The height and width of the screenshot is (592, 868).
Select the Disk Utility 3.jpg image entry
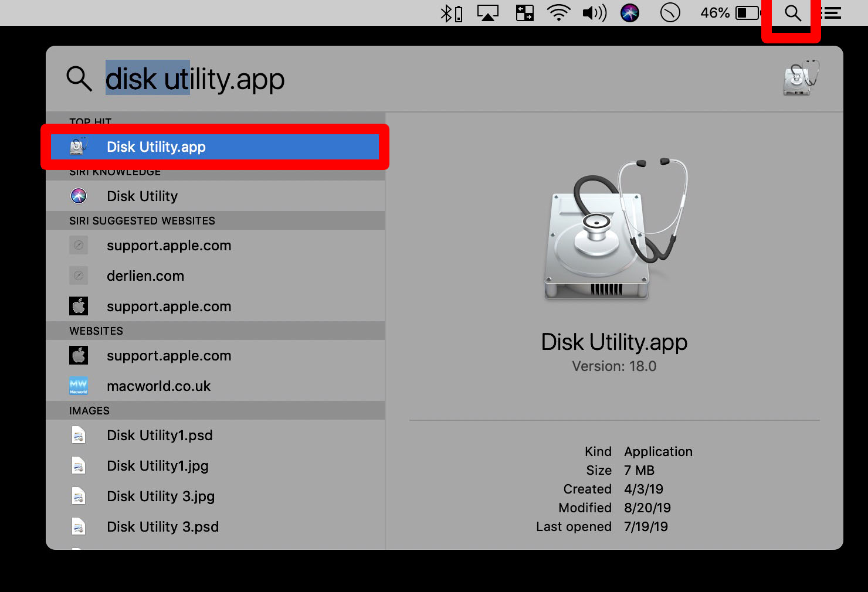point(160,496)
